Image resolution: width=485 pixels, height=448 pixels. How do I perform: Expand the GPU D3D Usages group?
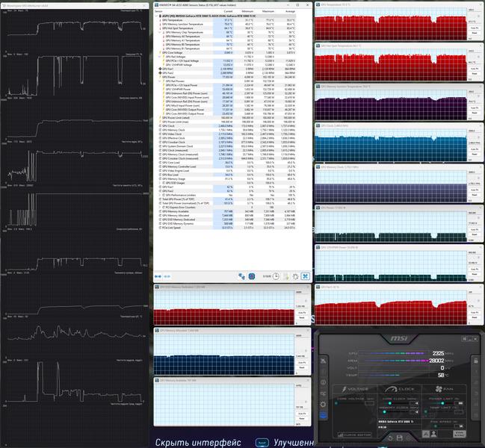point(160,183)
